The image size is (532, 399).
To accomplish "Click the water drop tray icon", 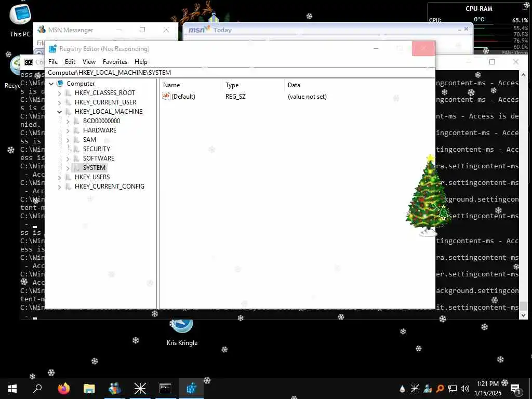I will click(x=403, y=389).
